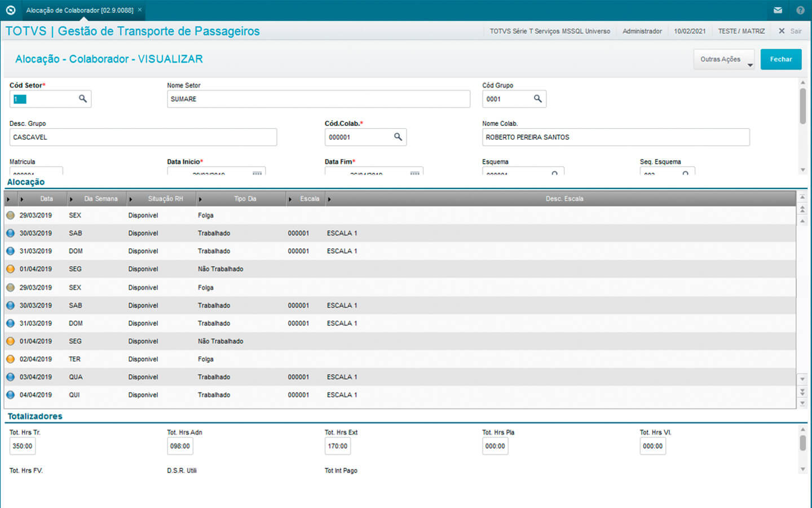Screen dimensions: 812x508
Task: Open the Data Inicio calendar picker icon
Action: tap(257, 173)
